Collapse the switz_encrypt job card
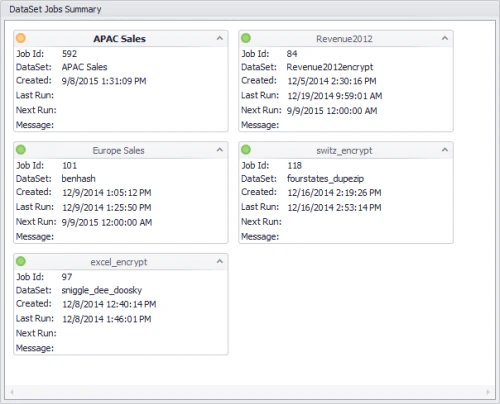The width and height of the screenshot is (500, 404). coord(445,150)
